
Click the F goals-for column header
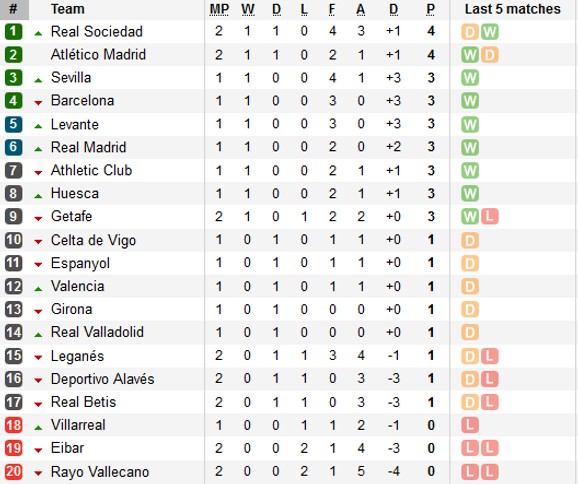pos(332,9)
